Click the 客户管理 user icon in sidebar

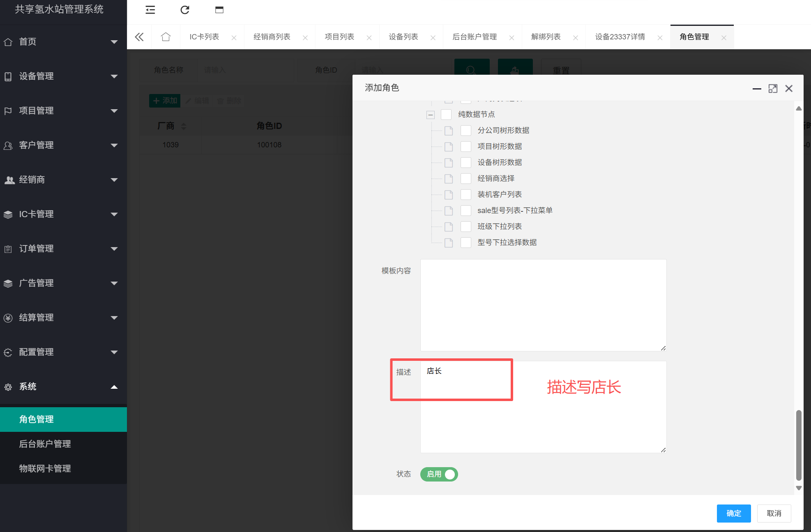[8, 145]
